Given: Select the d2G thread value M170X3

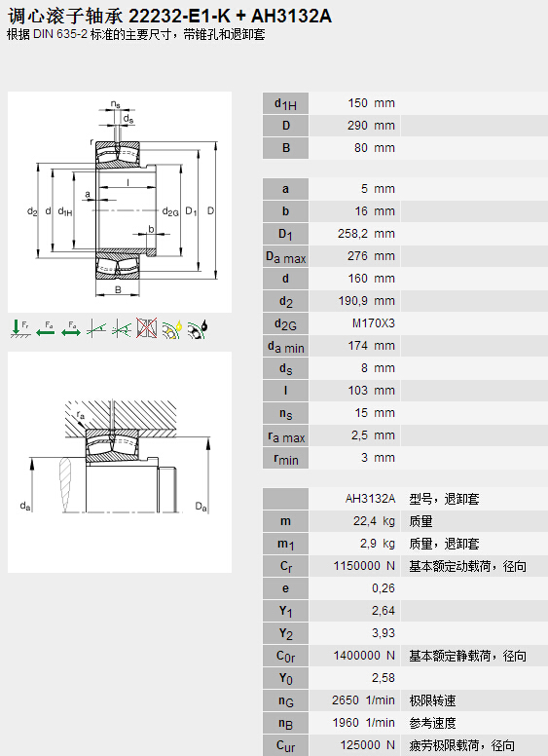Looking at the screenshot, I should pos(373,323).
